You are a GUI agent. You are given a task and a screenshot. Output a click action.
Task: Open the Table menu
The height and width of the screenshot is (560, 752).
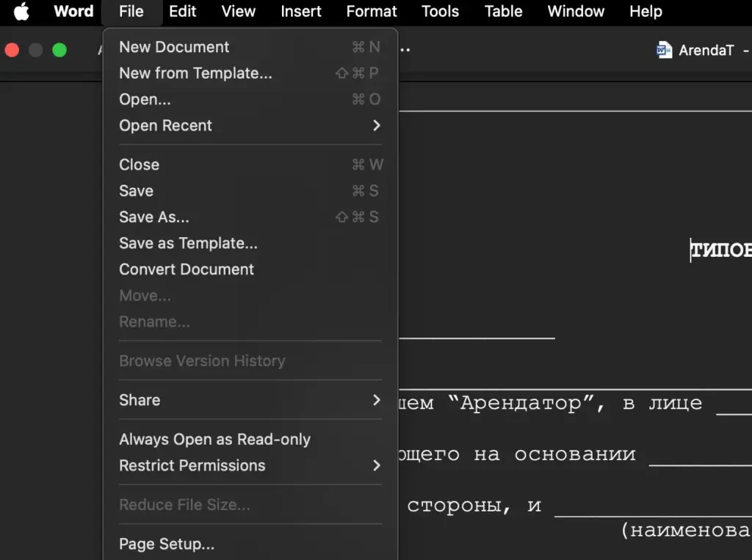tap(503, 11)
